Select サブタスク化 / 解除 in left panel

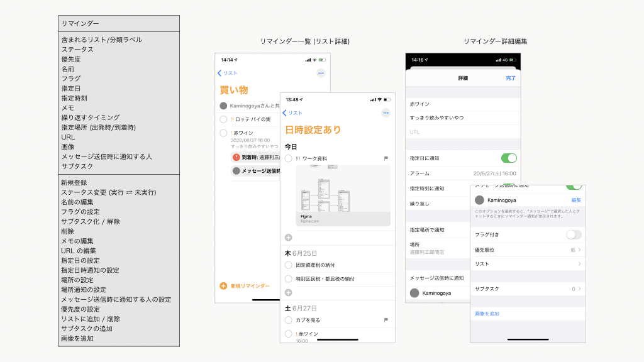[91, 222]
